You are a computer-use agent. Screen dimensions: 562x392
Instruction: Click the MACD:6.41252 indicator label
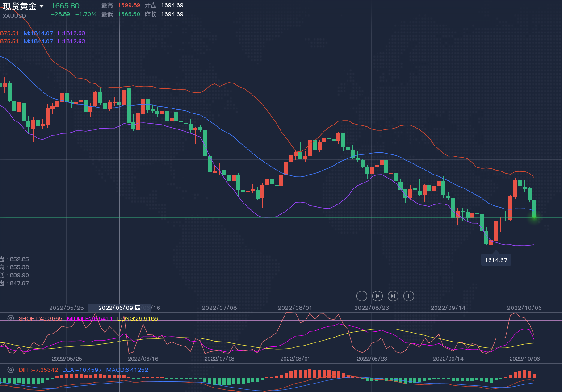pyautogui.click(x=127, y=370)
